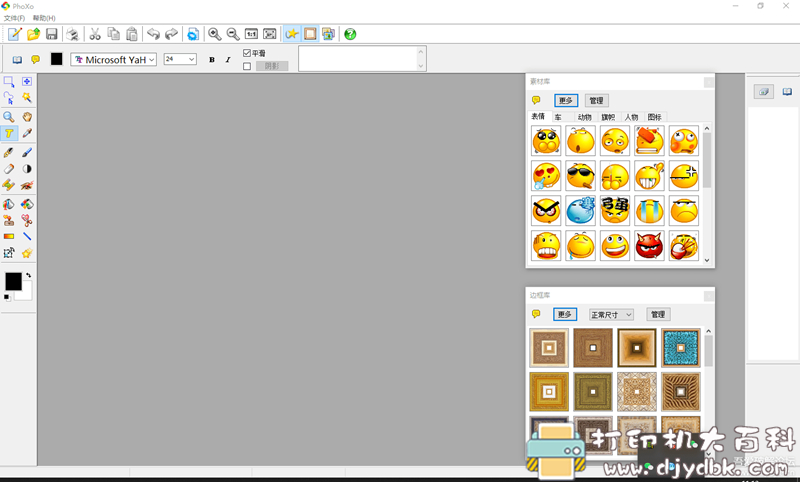Click the black foreground color swatch in toolbox

click(x=13, y=282)
